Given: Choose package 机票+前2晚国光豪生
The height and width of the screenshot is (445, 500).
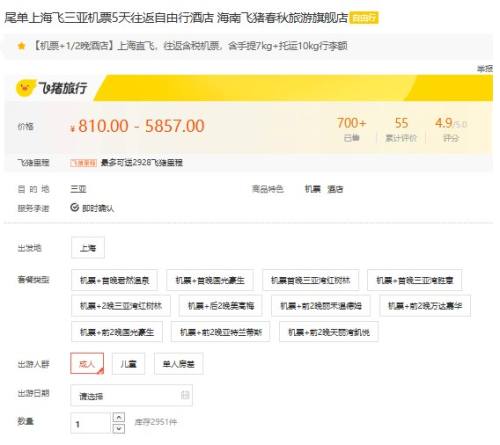Looking at the screenshot, I should pyautogui.click(x=117, y=332).
